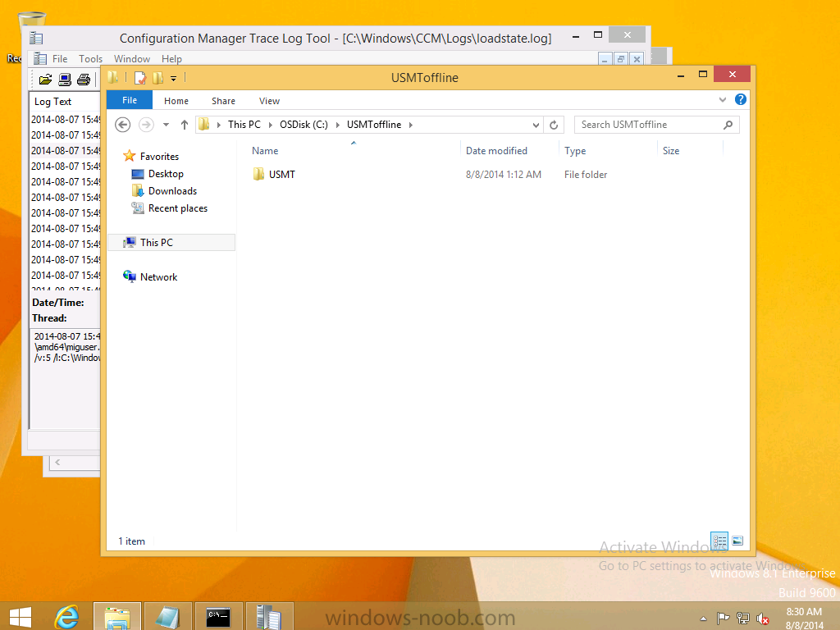Open the File tab in the Explorer ribbon
Image resolution: width=840 pixels, height=630 pixels.
(130, 100)
